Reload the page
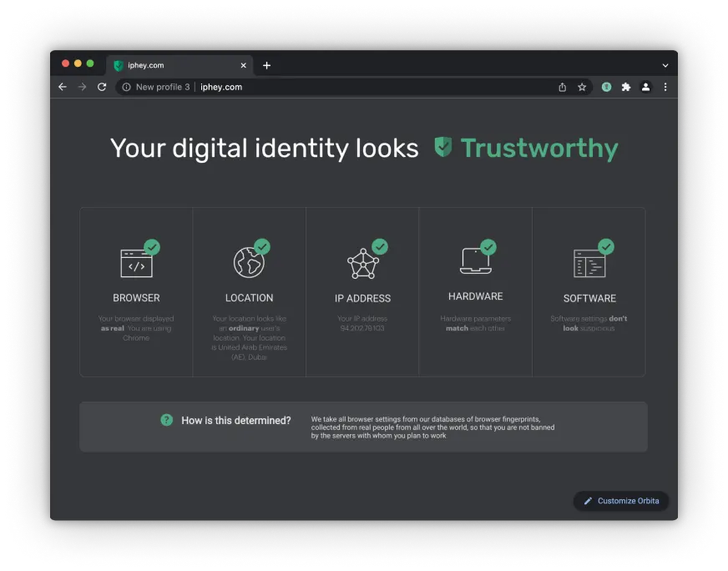This screenshot has width=728, height=571. [102, 87]
